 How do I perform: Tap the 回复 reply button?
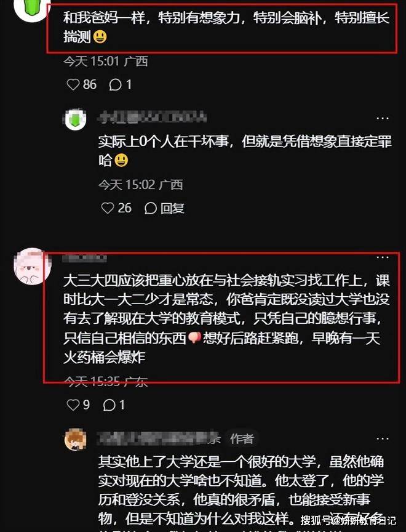tap(164, 208)
